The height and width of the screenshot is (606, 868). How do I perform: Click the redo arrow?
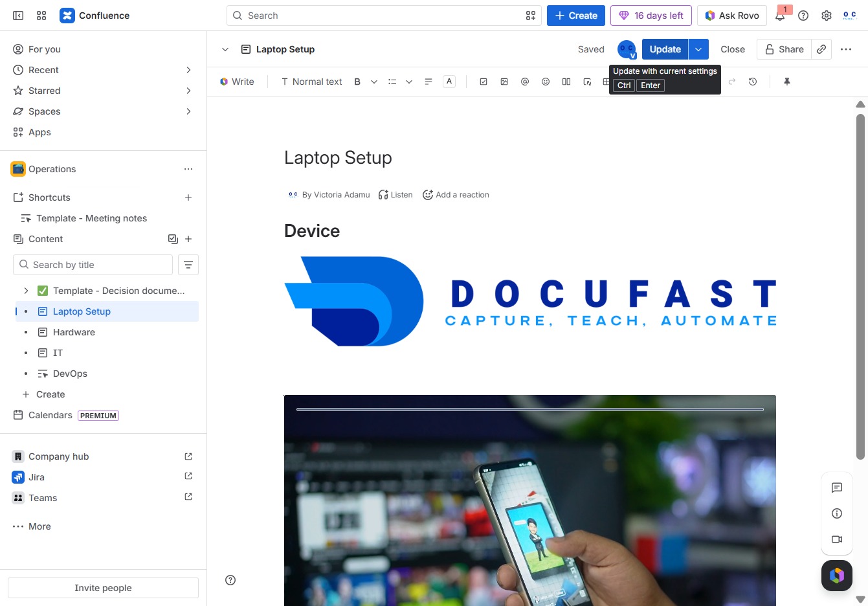(x=732, y=82)
